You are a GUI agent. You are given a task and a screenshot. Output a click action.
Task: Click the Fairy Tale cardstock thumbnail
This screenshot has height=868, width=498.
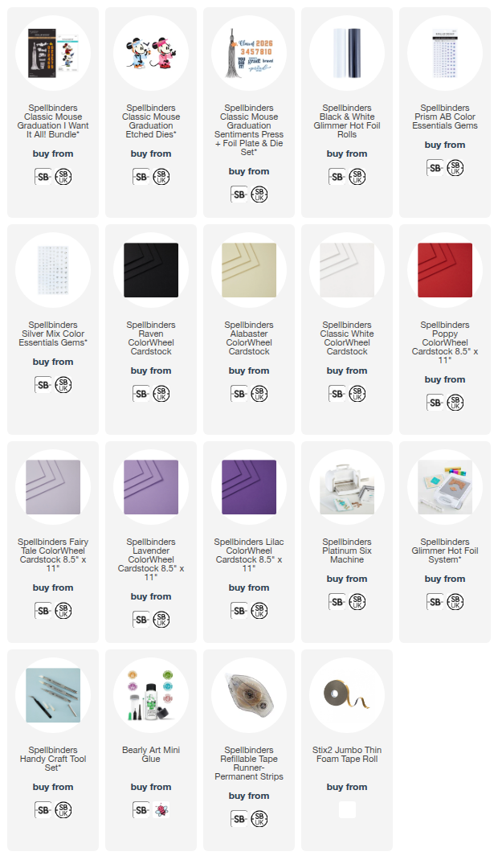(53, 487)
